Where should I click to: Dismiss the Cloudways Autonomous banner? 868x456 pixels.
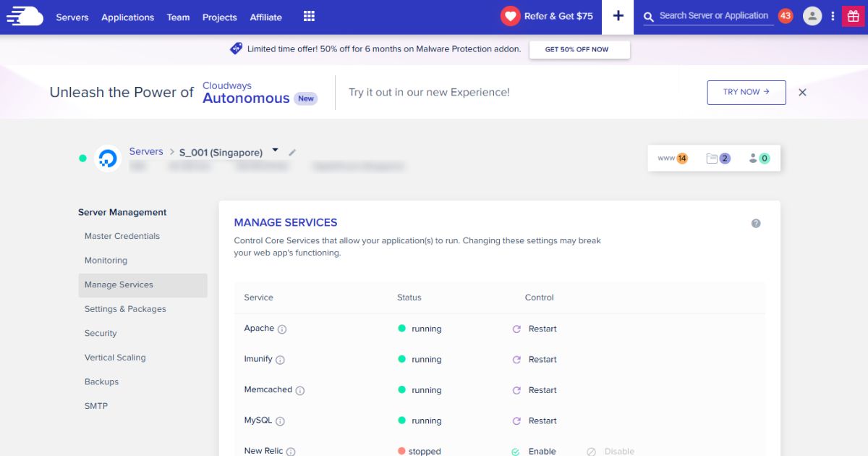pos(802,93)
